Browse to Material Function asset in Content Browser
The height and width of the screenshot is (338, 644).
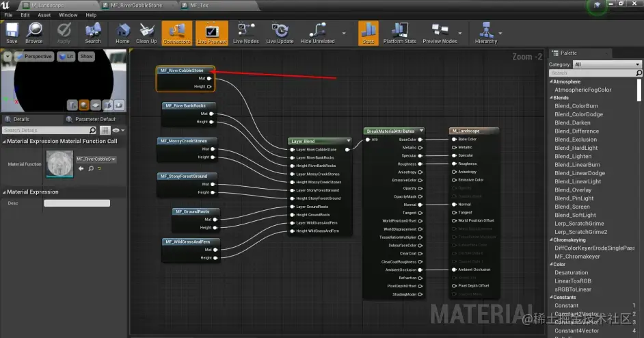(x=91, y=168)
